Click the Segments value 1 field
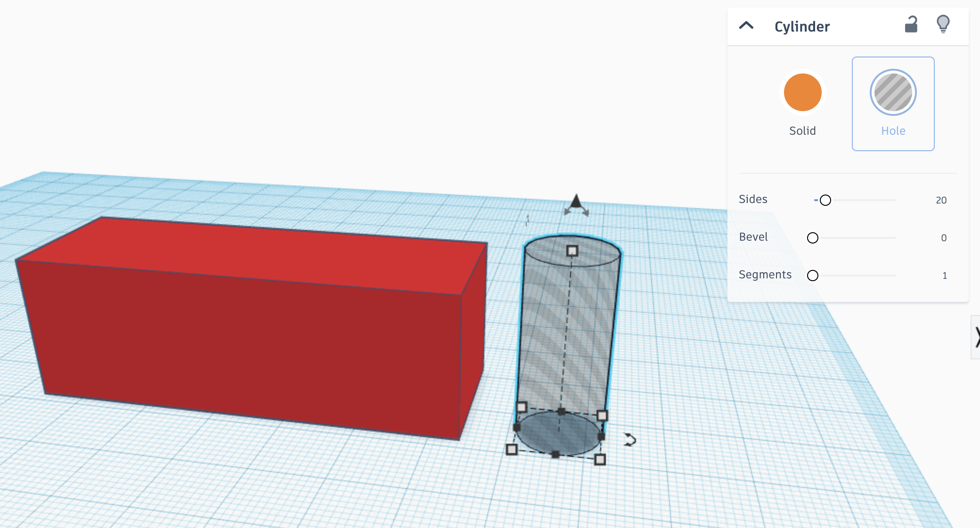980x528 pixels. pyautogui.click(x=944, y=276)
